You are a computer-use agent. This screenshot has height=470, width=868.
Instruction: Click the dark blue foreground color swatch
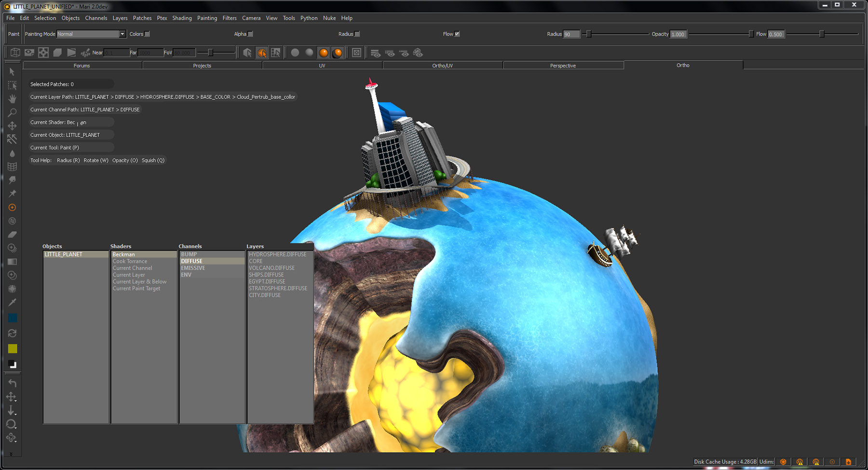(x=13, y=318)
